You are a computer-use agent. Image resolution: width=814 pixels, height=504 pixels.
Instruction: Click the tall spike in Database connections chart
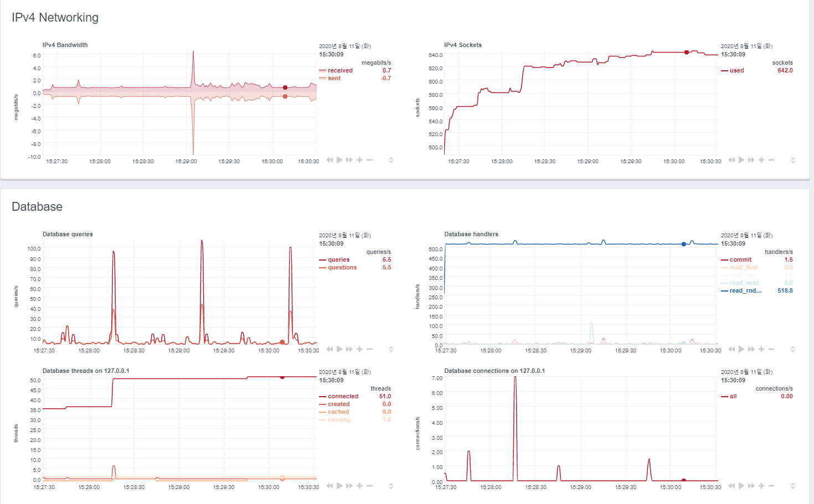[x=515, y=387]
